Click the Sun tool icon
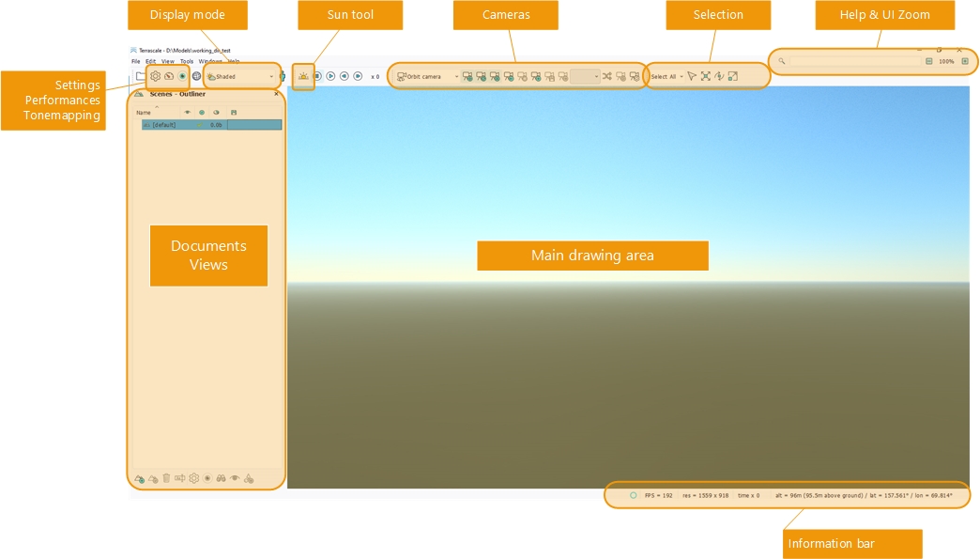 click(303, 76)
